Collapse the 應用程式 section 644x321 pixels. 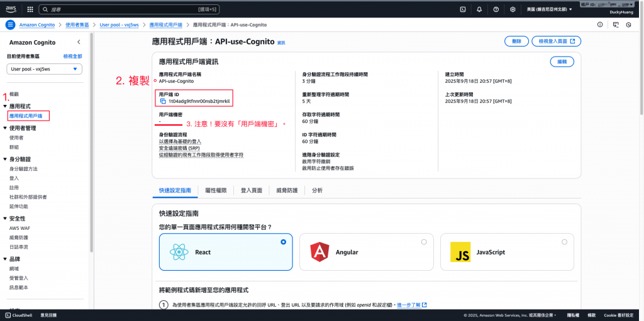5,106
